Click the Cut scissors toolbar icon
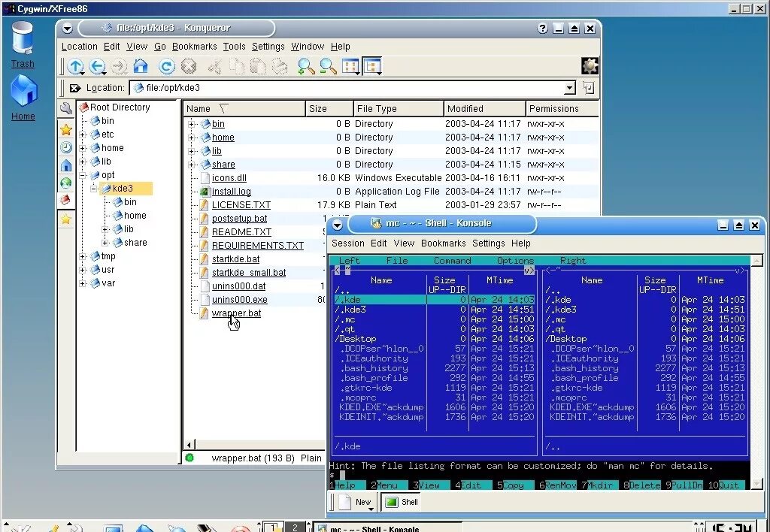Image resolution: width=770 pixels, height=532 pixels. tap(215, 66)
